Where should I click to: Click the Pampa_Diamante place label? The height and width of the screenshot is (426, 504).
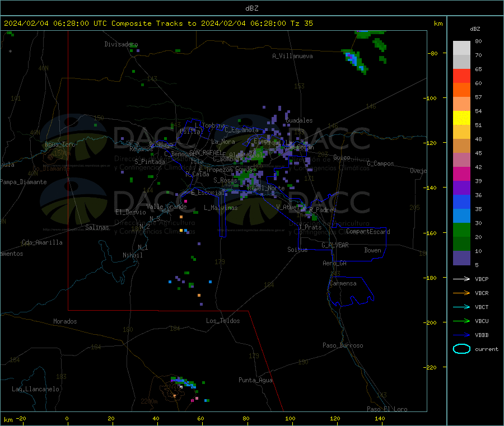pos(24,182)
